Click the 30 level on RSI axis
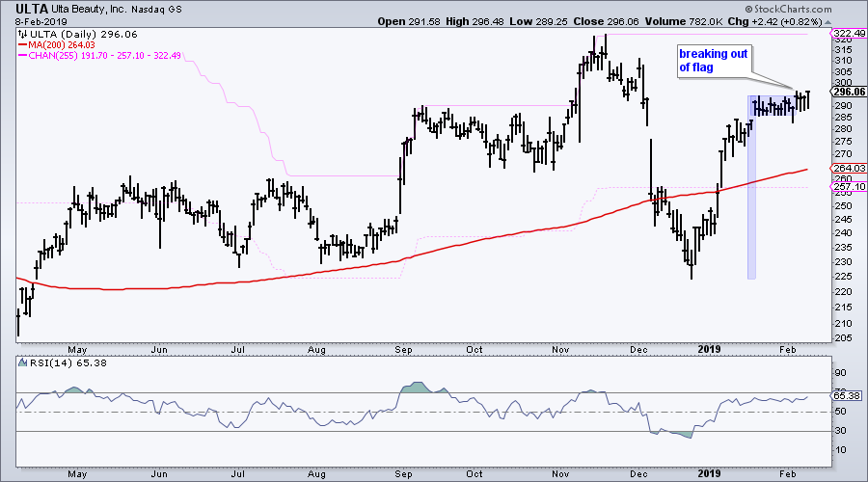The height and width of the screenshot is (482, 868). click(840, 431)
